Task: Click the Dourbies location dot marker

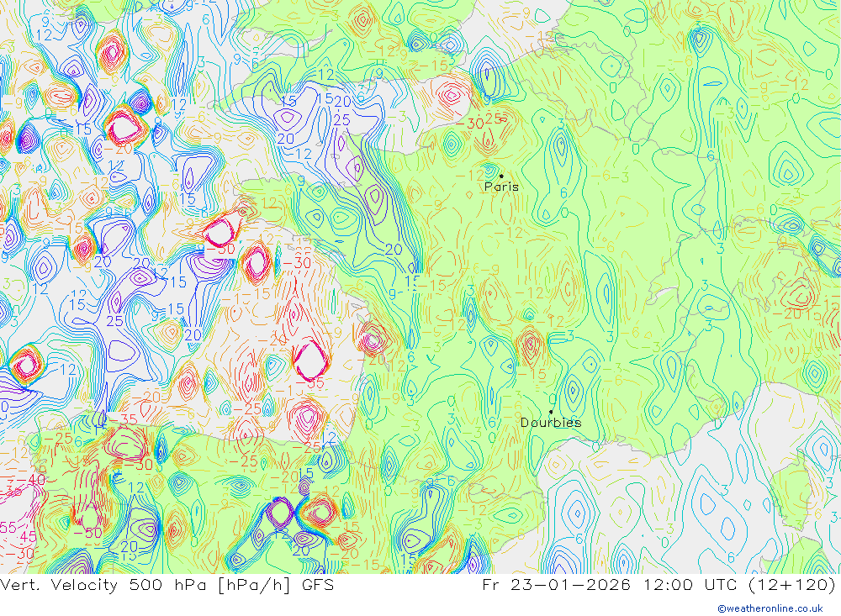Action: pyautogui.click(x=551, y=412)
